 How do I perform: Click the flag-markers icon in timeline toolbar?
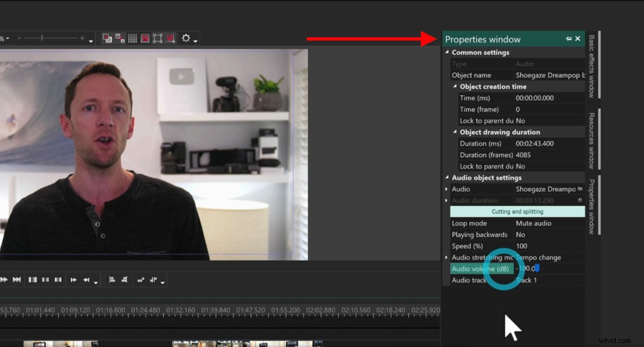tap(153, 279)
